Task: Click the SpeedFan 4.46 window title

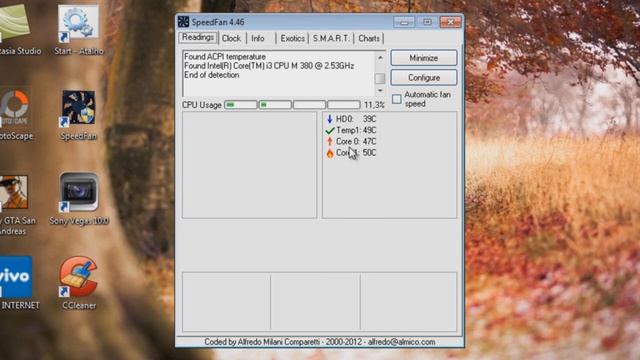Action: pos(218,22)
